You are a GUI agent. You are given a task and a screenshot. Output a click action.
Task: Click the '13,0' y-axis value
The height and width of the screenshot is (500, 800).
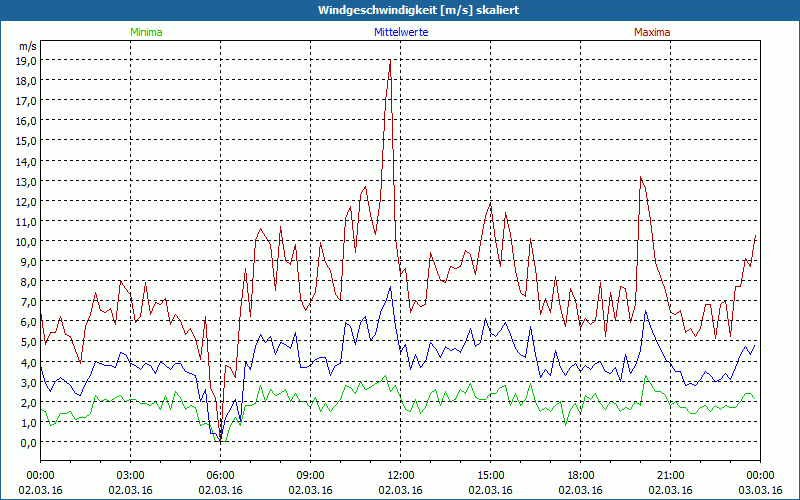pos(26,181)
